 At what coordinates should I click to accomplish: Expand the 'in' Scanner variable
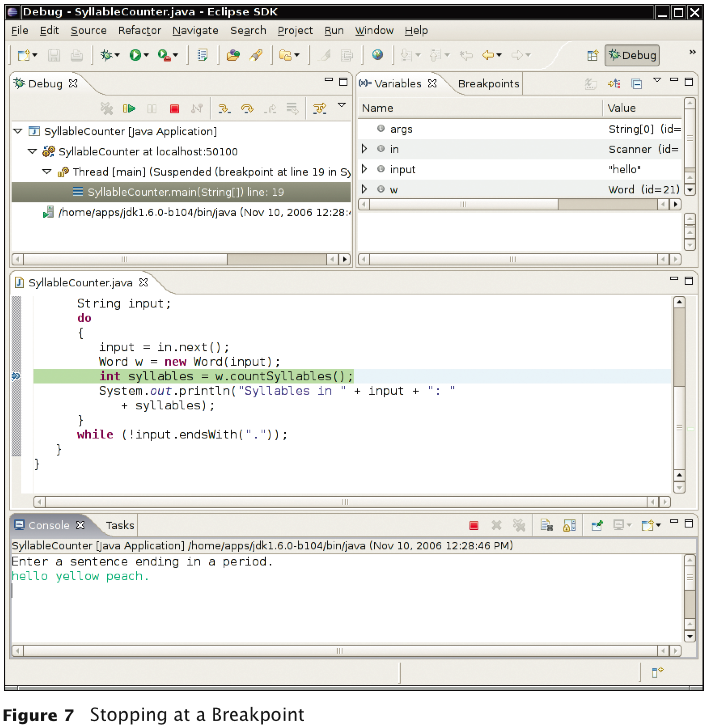coord(365,149)
